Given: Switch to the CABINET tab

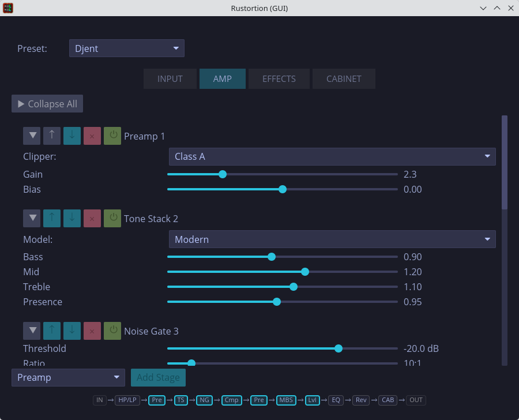Looking at the screenshot, I should (344, 79).
